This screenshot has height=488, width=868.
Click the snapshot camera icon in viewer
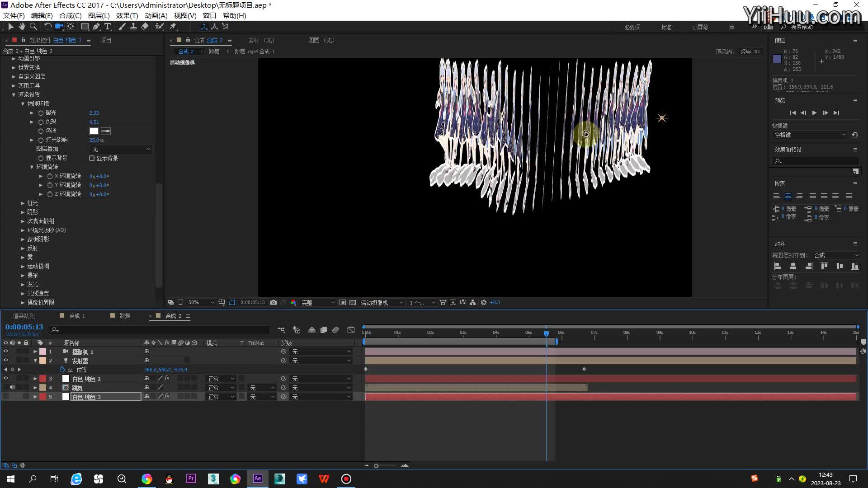pyautogui.click(x=274, y=302)
